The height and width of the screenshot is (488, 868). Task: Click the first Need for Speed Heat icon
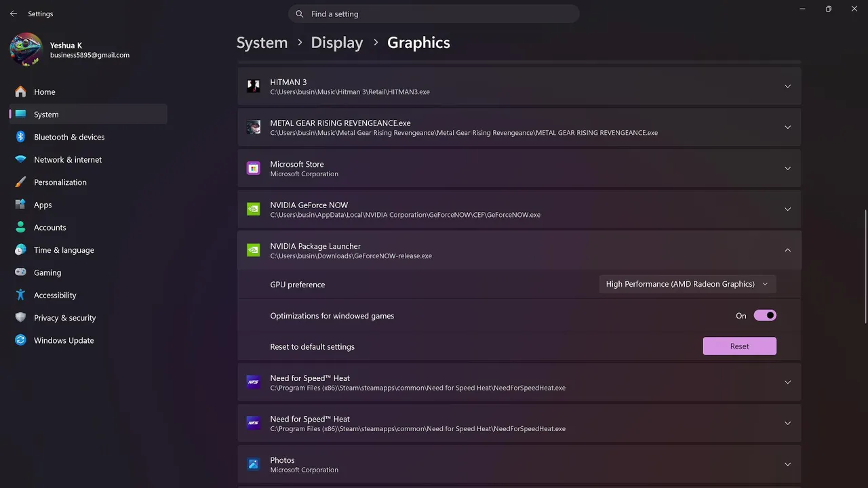pyautogui.click(x=254, y=382)
